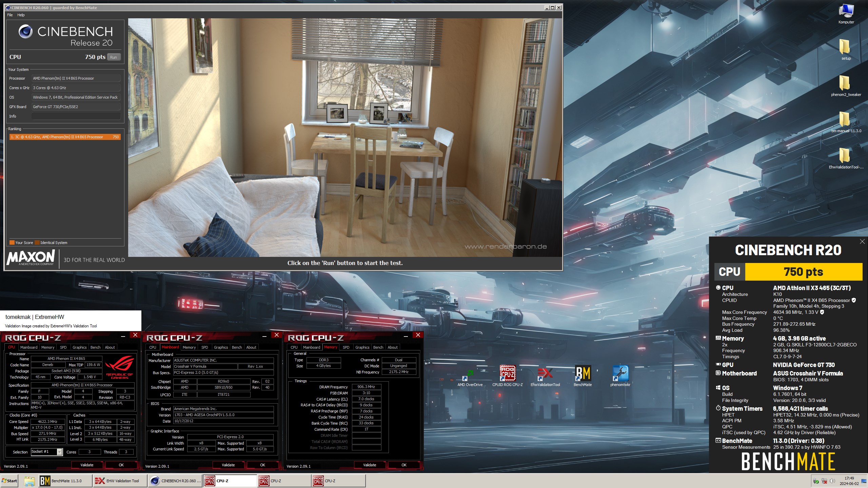Click the Info input field in Cinebench
Viewport: 868px width, 488px height.
coord(76,116)
